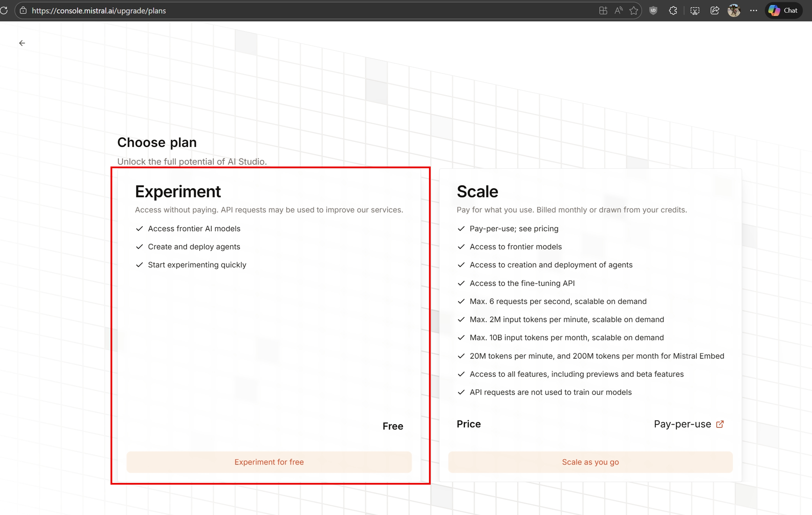
Task: Open the Pay-per-use pricing external link icon
Action: tap(720, 424)
